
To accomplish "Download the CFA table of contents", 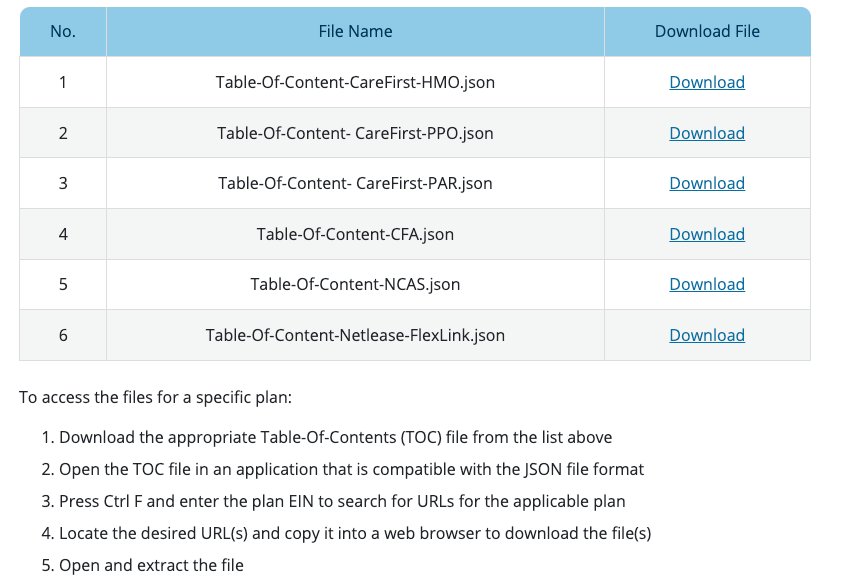I will pyautogui.click(x=706, y=234).
